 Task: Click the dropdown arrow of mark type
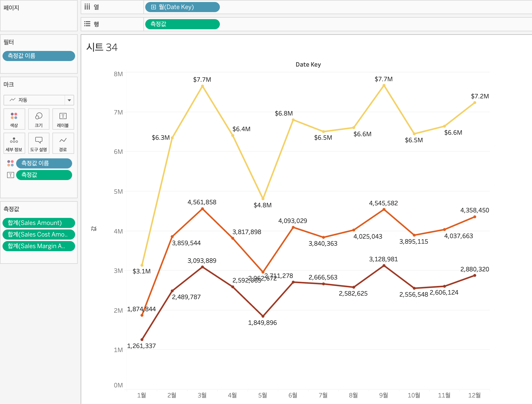(69, 100)
